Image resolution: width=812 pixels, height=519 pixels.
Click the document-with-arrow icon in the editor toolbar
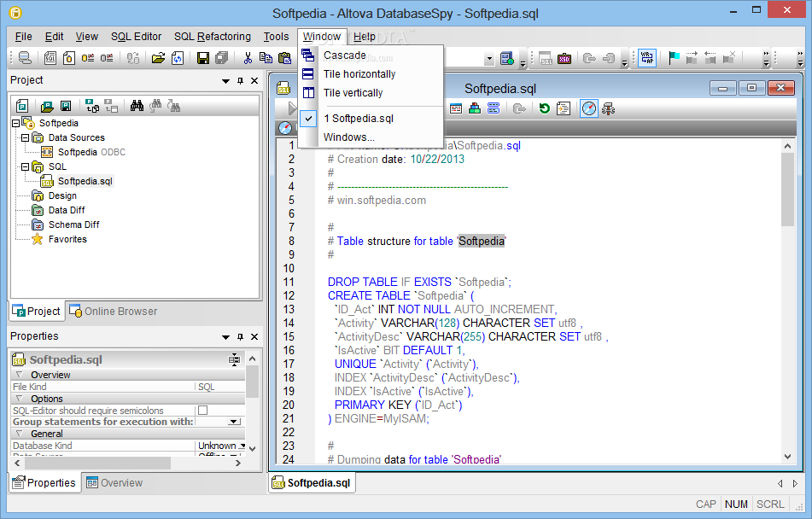coord(564,108)
